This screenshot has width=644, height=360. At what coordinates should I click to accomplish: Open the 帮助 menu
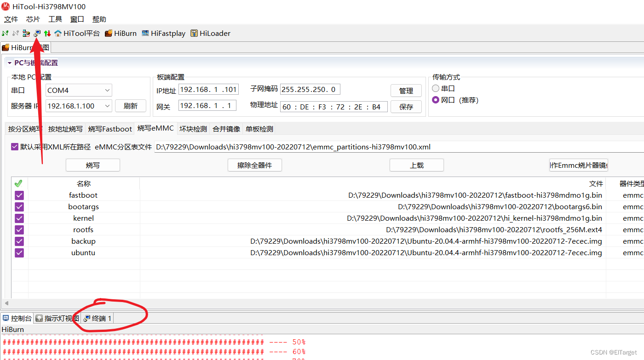(99, 19)
